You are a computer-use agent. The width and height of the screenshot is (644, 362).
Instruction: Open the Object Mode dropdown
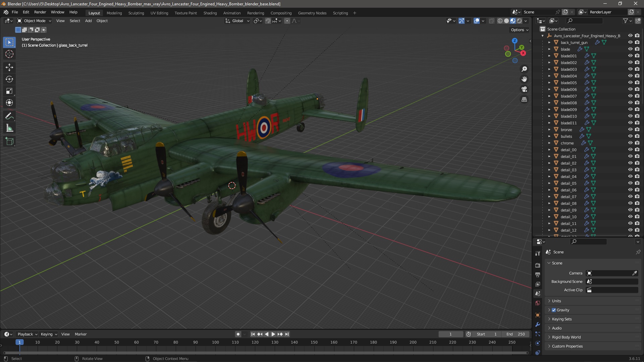click(34, 21)
